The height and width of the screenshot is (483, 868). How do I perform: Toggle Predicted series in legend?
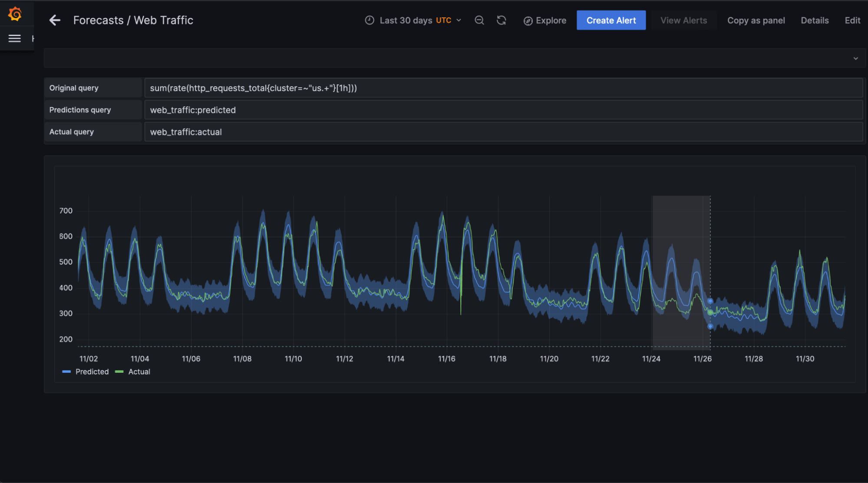click(x=92, y=372)
